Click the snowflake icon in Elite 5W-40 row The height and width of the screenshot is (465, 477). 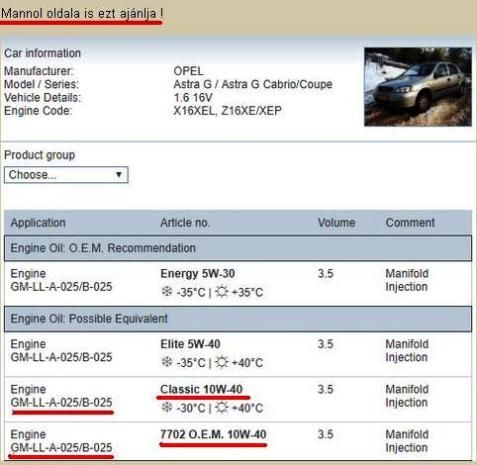[x=167, y=362]
